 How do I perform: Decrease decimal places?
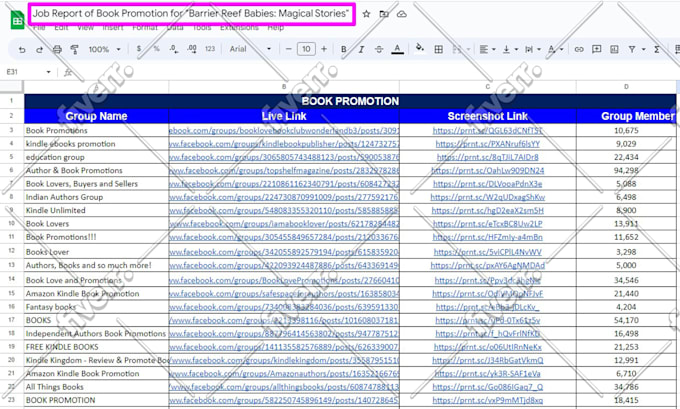174,49
